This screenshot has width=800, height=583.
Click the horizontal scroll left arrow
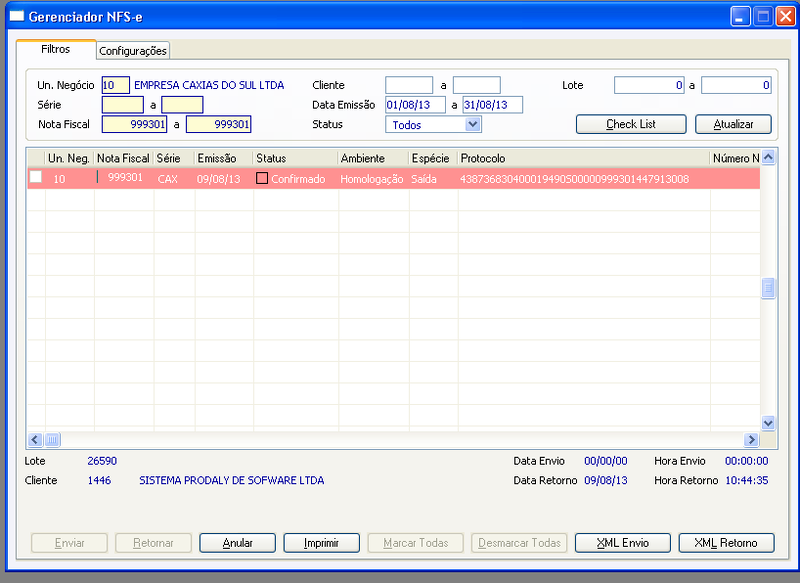tap(35, 439)
